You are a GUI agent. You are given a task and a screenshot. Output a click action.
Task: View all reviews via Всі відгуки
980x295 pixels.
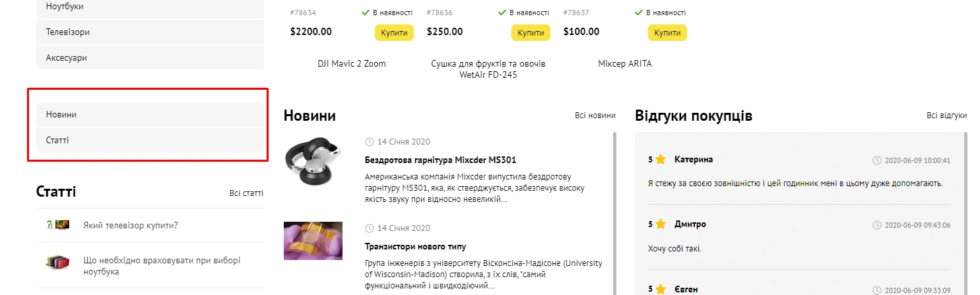click(x=946, y=115)
